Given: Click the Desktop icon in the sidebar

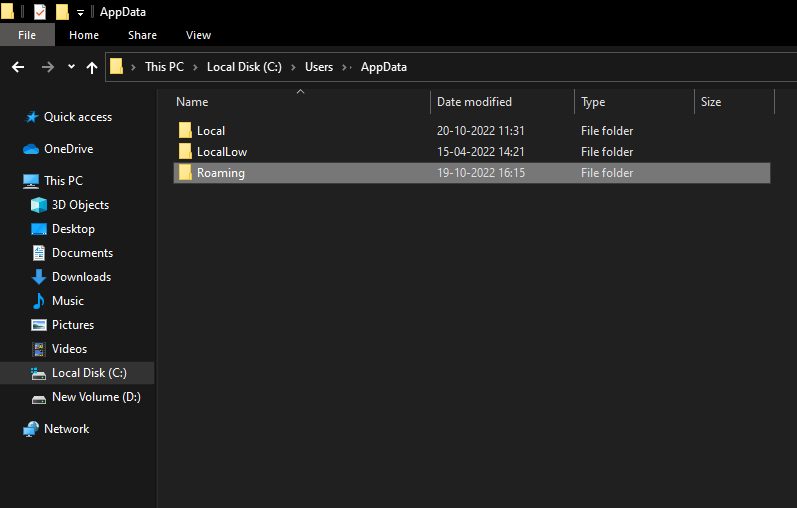Looking at the screenshot, I should 39,229.
